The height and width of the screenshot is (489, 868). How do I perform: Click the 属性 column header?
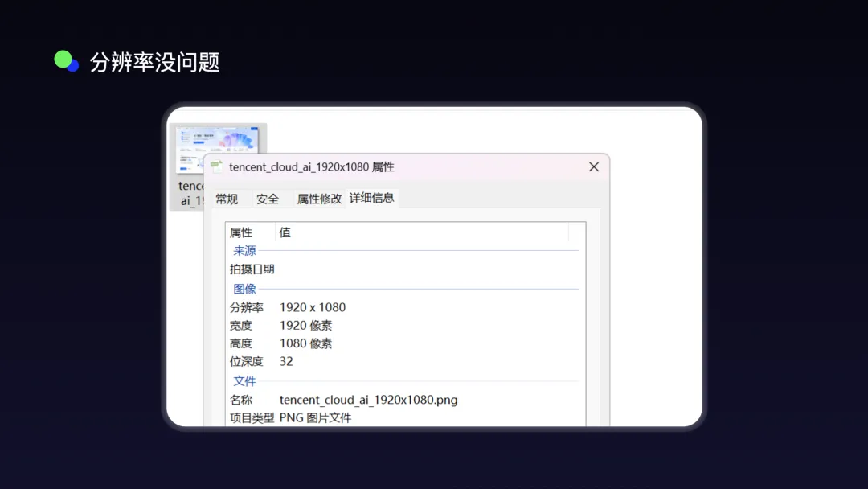[241, 232]
